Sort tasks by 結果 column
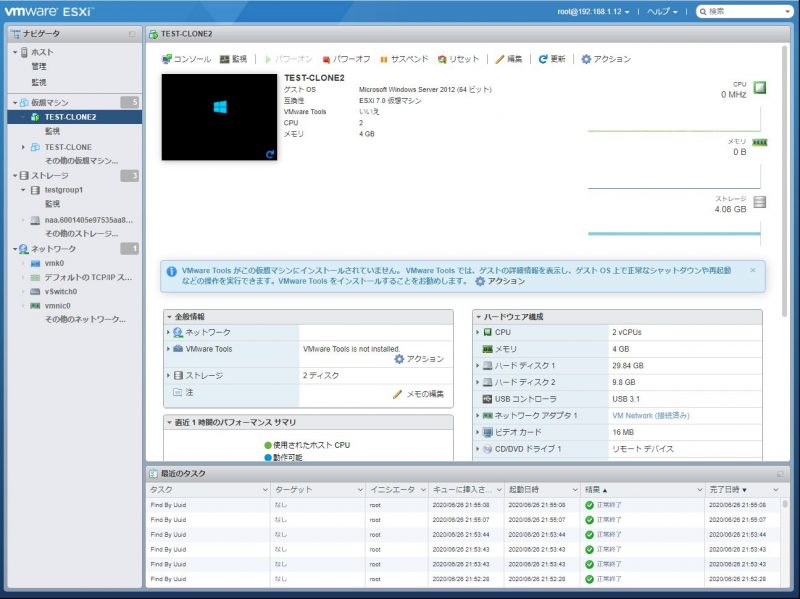 click(x=596, y=490)
